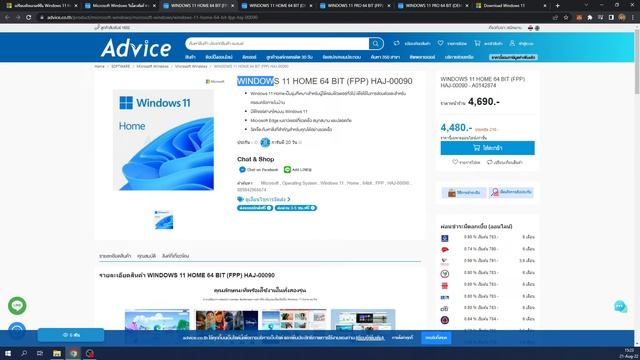Click the SOFTWARE breadcrumb link

[x=120, y=66]
